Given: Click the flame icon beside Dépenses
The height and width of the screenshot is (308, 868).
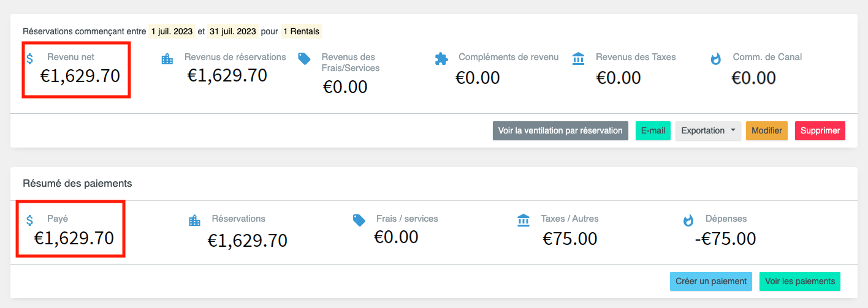Looking at the screenshot, I should click(688, 220).
